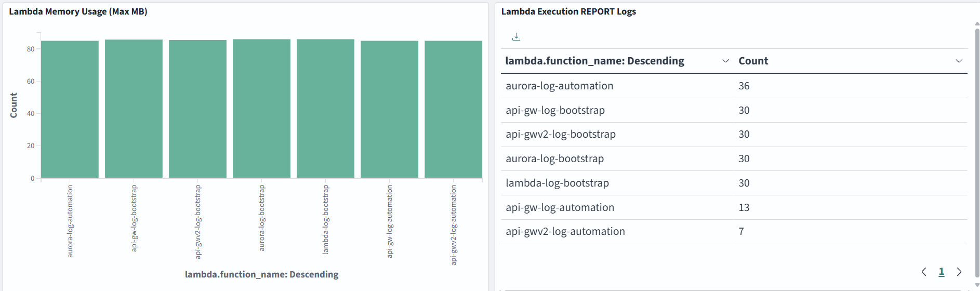Open the lambda.function_name column chevron menu
The image size is (980, 291).
click(x=725, y=61)
